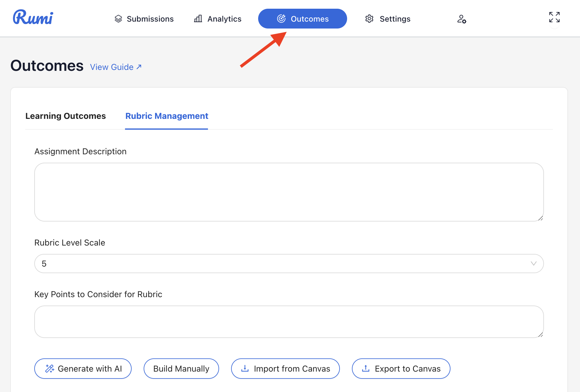Click the chevron arrow in Rubric Level Scale
The height and width of the screenshot is (392, 580).
coord(533,264)
